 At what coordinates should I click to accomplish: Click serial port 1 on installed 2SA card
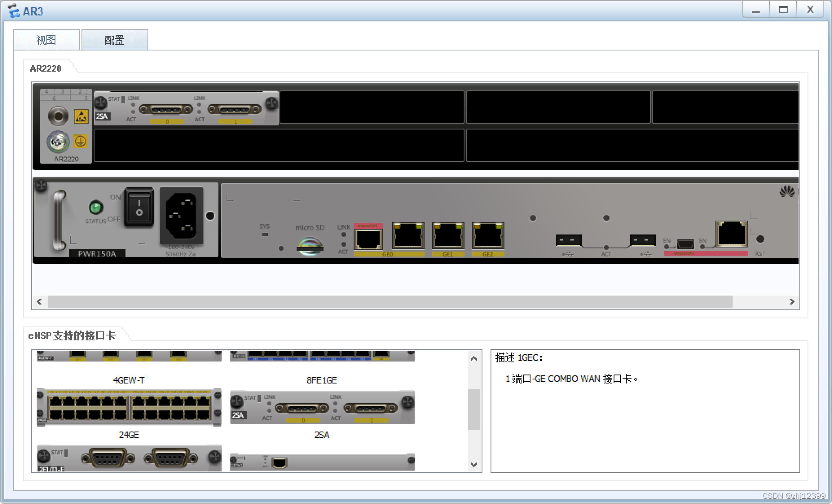(x=234, y=109)
